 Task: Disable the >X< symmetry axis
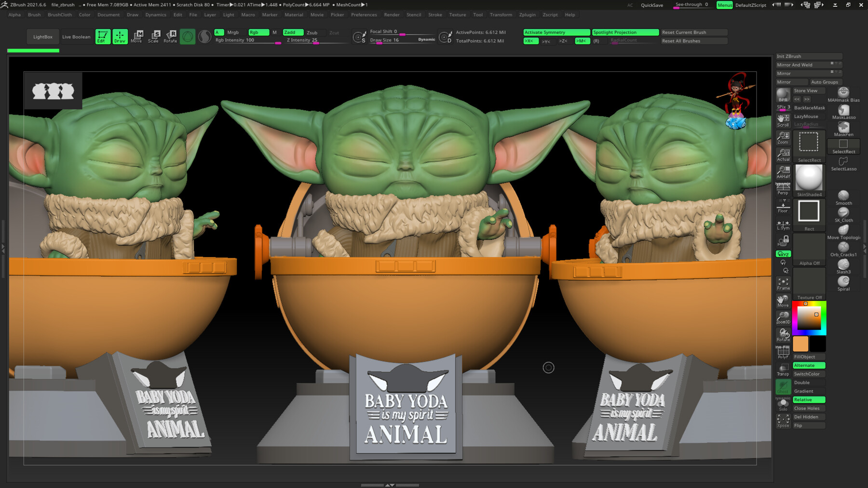pyautogui.click(x=530, y=41)
